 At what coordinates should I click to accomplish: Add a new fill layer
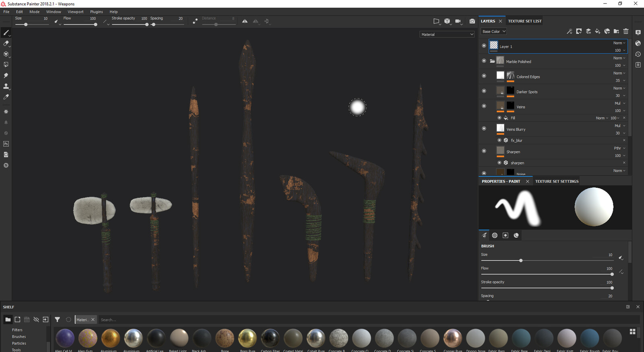(x=598, y=31)
